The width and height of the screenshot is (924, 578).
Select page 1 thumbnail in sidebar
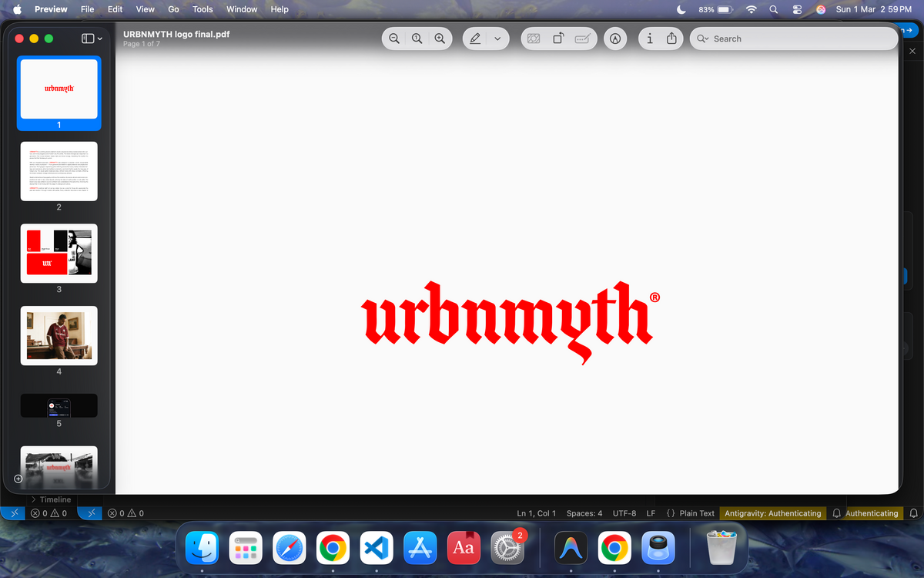(59, 89)
